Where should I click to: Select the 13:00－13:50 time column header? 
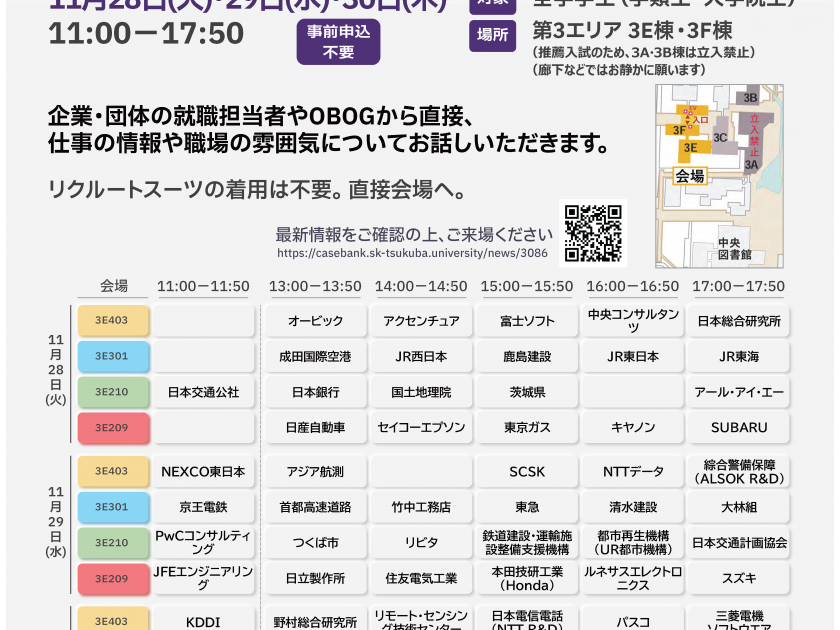[315, 286]
